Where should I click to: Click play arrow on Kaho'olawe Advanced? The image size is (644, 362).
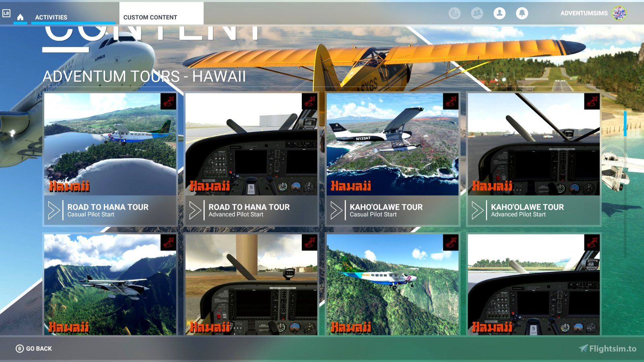(x=478, y=210)
